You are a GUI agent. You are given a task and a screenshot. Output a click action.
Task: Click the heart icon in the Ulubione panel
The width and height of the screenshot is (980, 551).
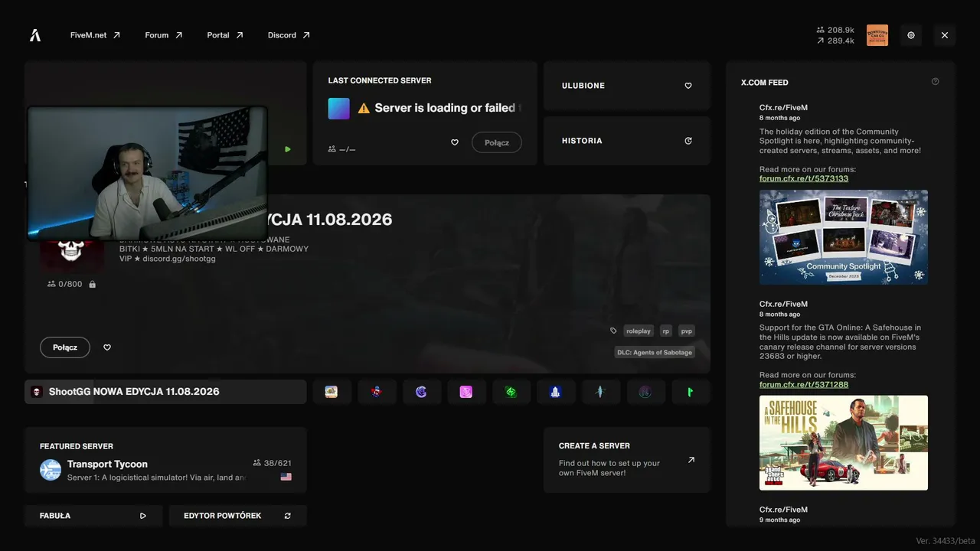point(688,86)
